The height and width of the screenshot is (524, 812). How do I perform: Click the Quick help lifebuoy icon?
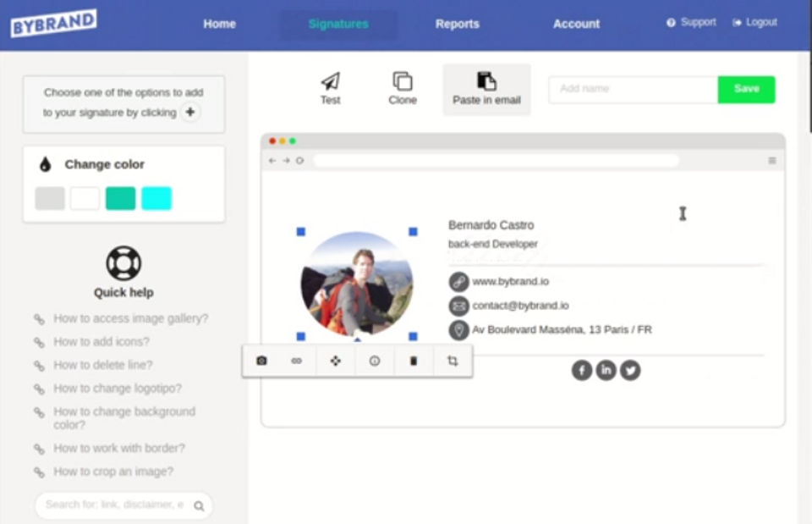pos(123,263)
